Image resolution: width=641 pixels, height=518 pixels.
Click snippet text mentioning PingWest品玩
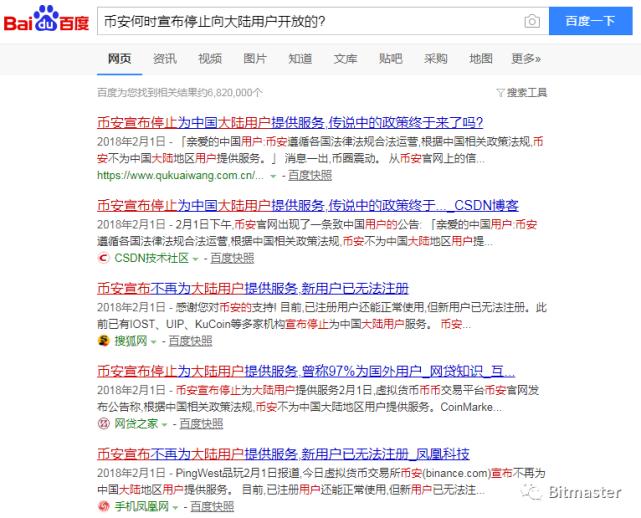[321, 481]
